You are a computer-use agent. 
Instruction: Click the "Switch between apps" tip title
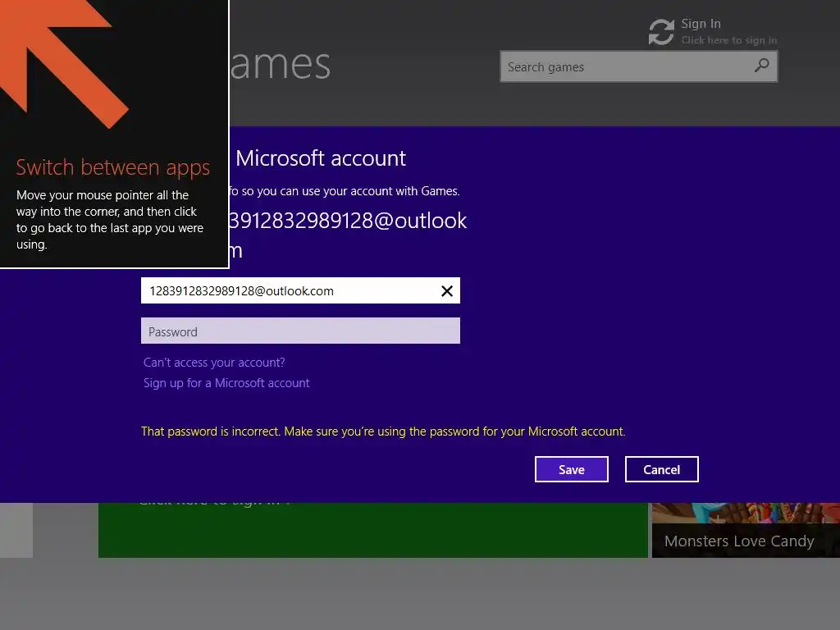[x=113, y=167]
